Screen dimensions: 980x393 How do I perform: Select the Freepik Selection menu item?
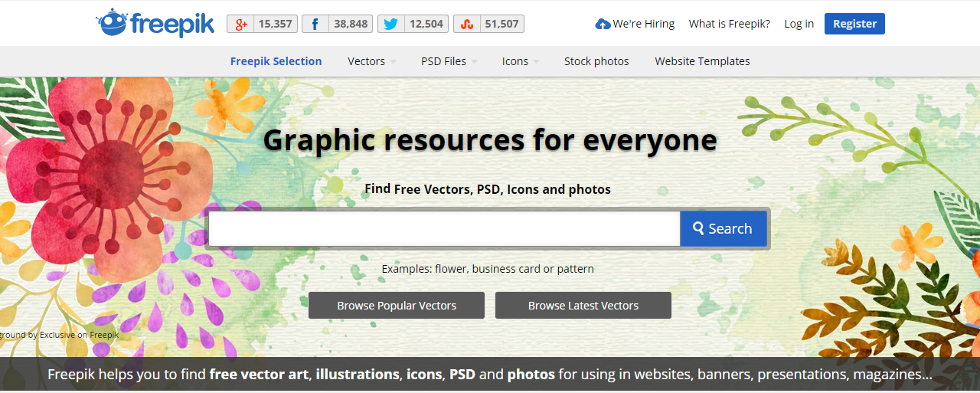pos(276,61)
